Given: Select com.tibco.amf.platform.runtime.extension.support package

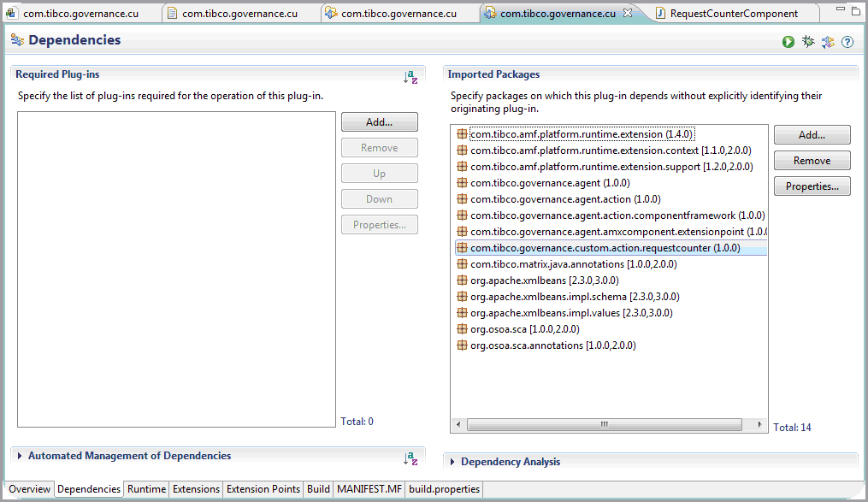Looking at the screenshot, I should 611,167.
